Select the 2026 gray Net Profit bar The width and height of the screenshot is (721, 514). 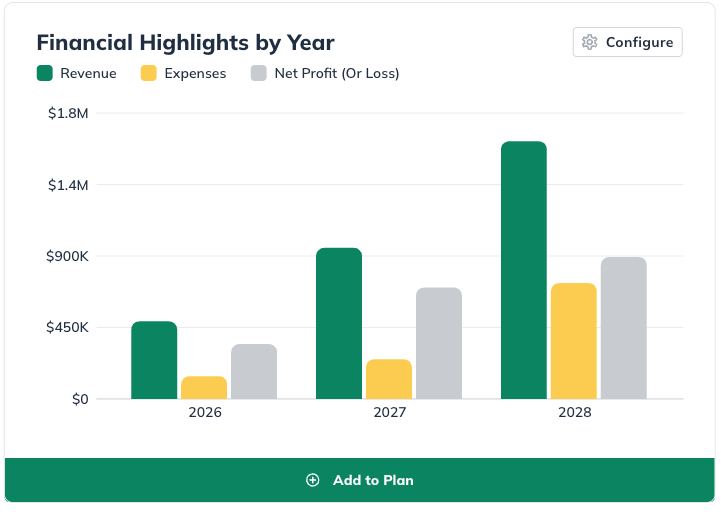click(254, 371)
